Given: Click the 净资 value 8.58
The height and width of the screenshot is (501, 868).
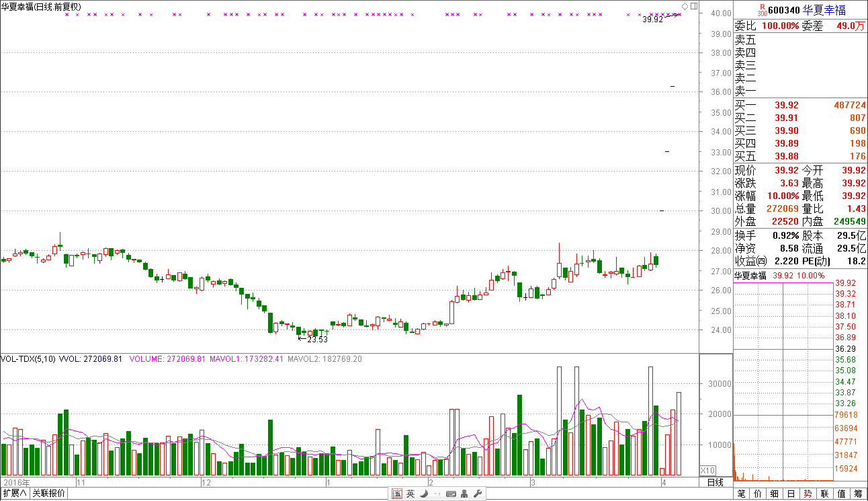Looking at the screenshot, I should coord(789,249).
